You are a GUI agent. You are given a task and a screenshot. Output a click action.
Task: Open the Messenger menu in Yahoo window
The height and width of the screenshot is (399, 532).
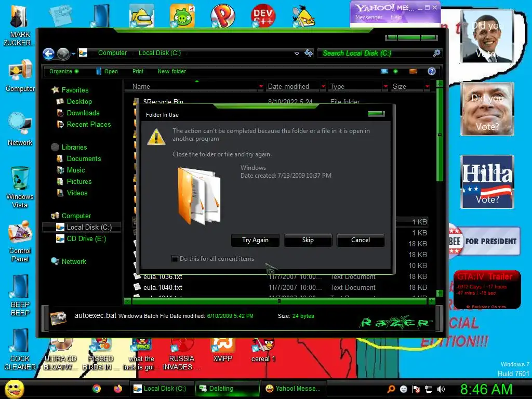(x=369, y=17)
